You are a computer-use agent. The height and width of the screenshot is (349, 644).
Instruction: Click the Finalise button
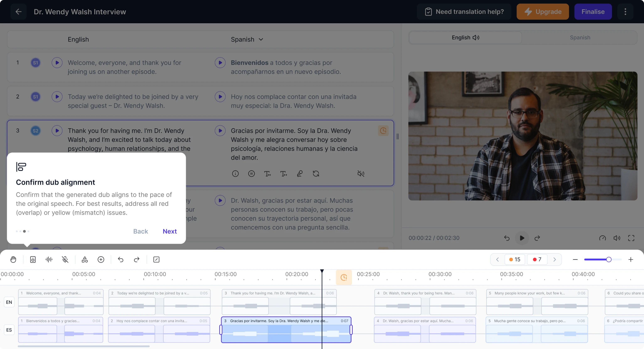593,11
